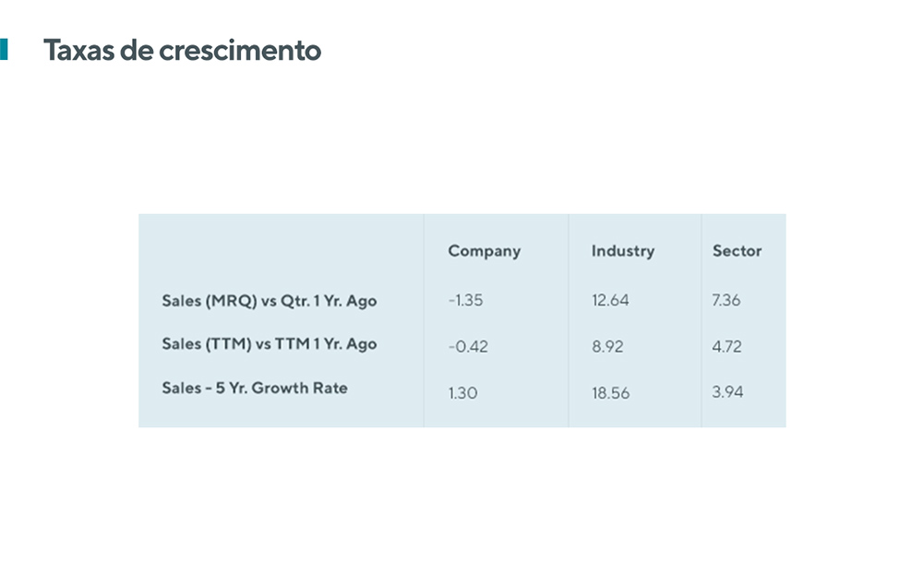
Task: Select the 'Sales - 5 Yr. Growth Rate' label
Action: click(x=255, y=389)
